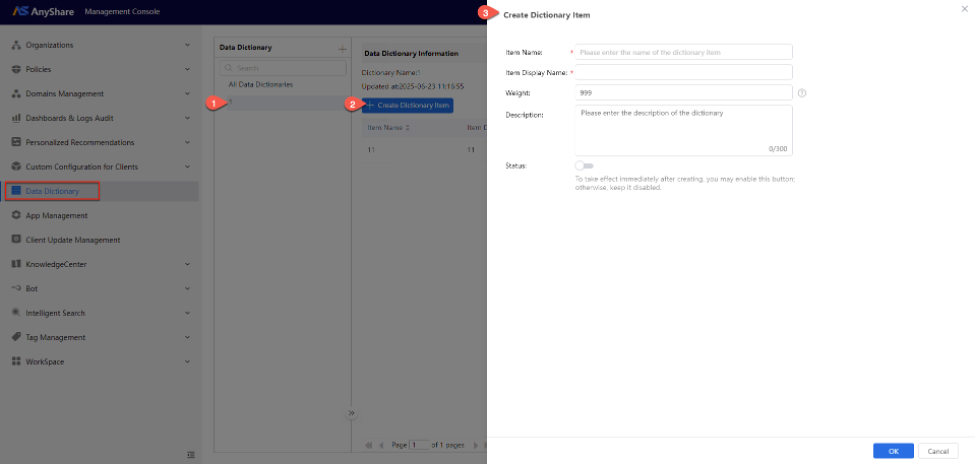
Task: Click the Item Name input field
Action: pyautogui.click(x=683, y=52)
